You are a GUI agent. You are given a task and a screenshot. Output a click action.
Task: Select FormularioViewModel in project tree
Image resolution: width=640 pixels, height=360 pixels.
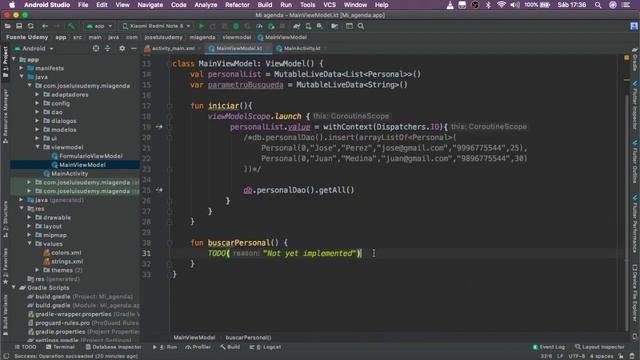87,156
